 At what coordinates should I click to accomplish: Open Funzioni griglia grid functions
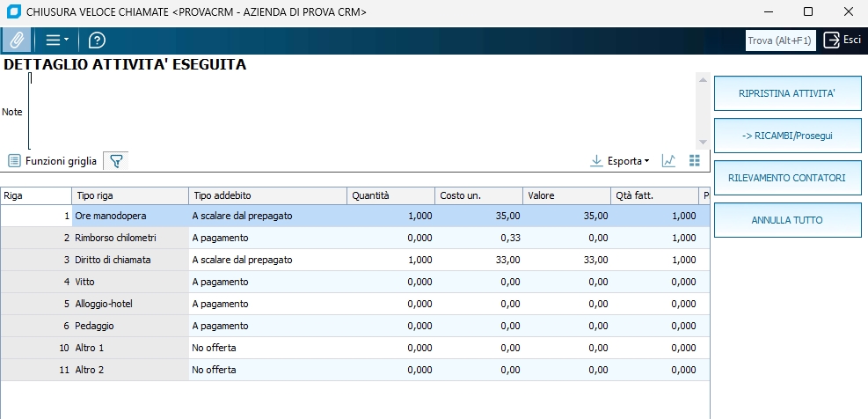coord(53,161)
